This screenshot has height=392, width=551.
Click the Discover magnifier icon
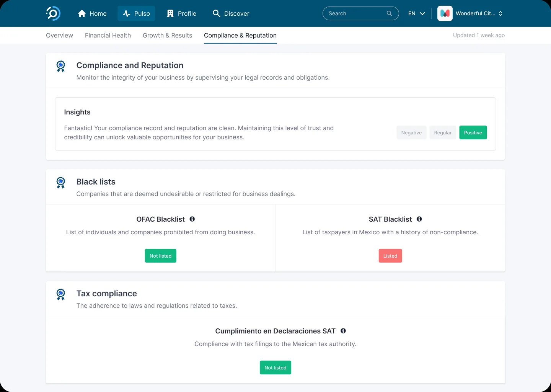pyautogui.click(x=217, y=13)
